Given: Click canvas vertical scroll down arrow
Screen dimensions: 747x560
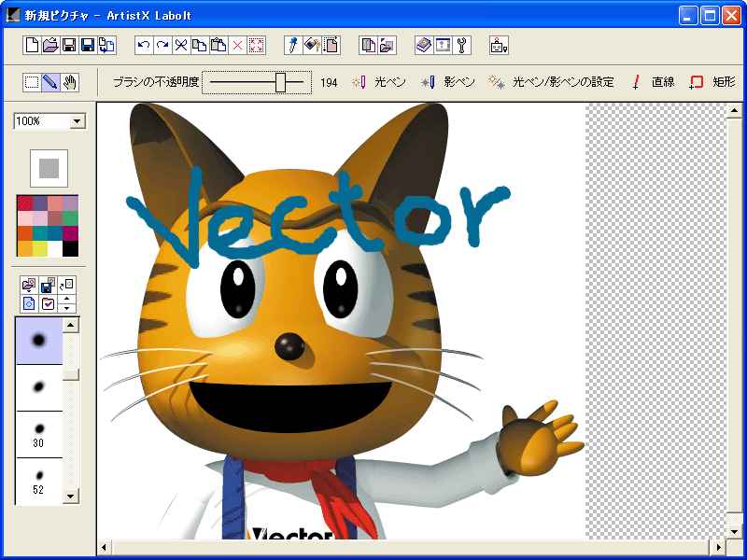Looking at the screenshot, I should (x=734, y=531).
